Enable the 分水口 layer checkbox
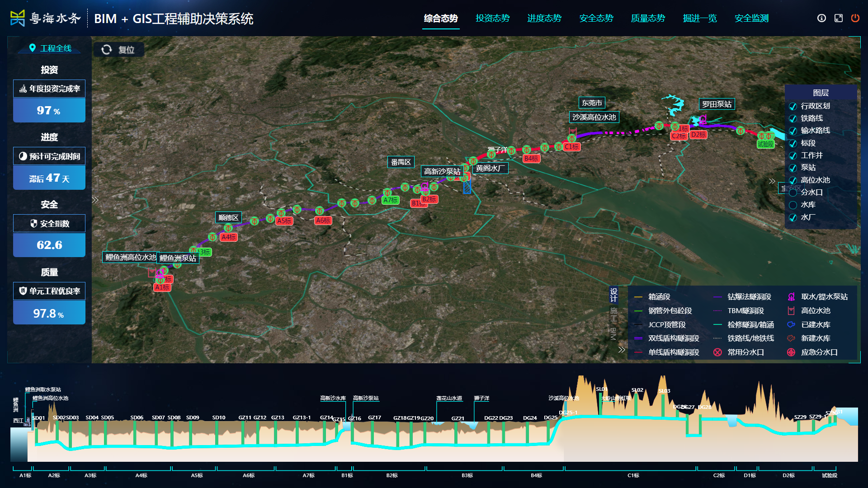This screenshot has height=488, width=868. point(793,192)
